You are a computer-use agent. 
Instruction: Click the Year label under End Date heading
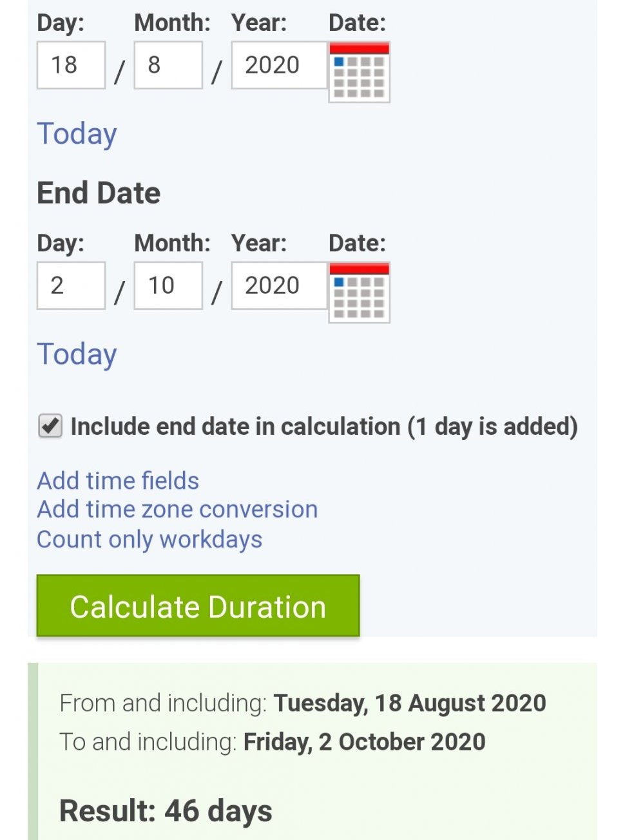259,243
